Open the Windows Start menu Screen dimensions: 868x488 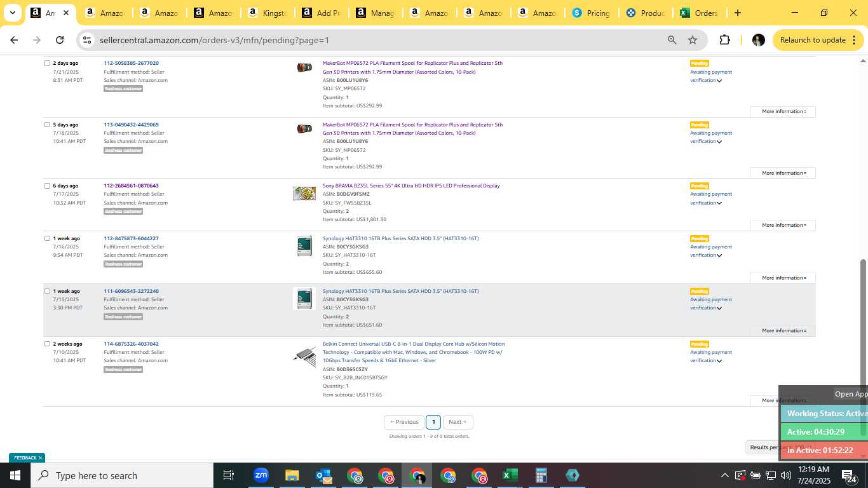click(x=15, y=475)
